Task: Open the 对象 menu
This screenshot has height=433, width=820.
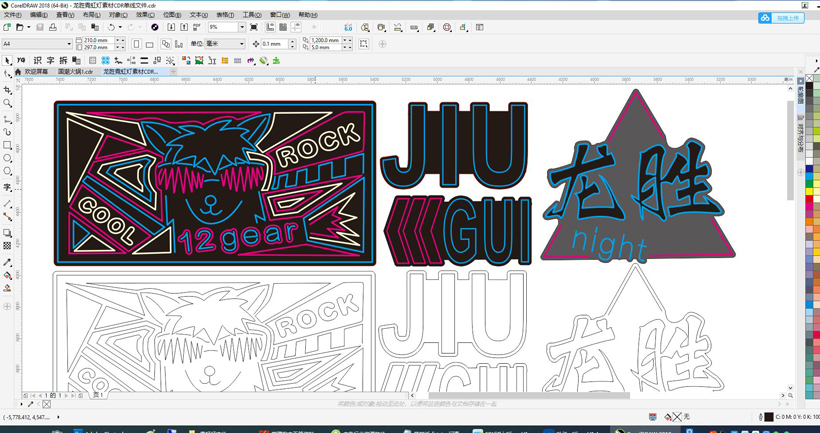Action: [x=118, y=15]
